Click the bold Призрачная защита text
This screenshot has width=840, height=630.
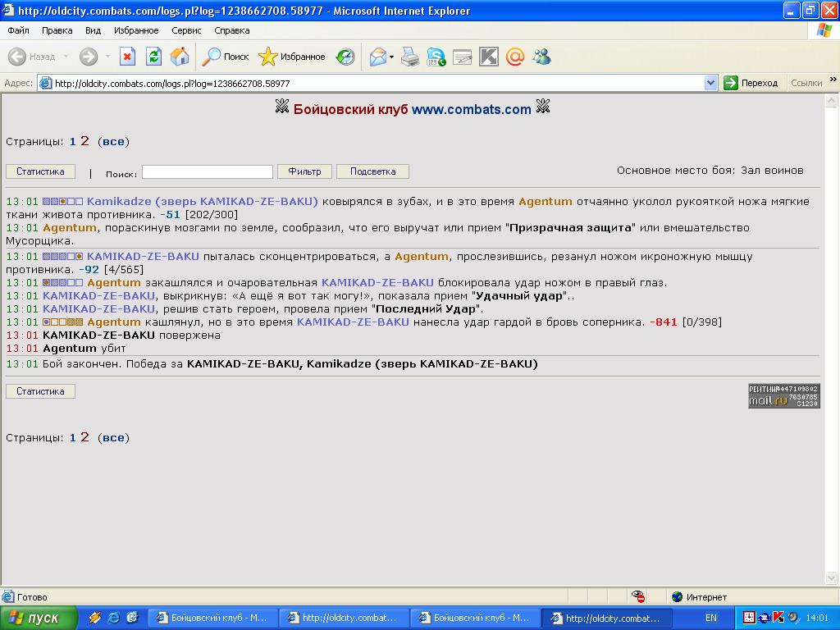click(x=570, y=228)
